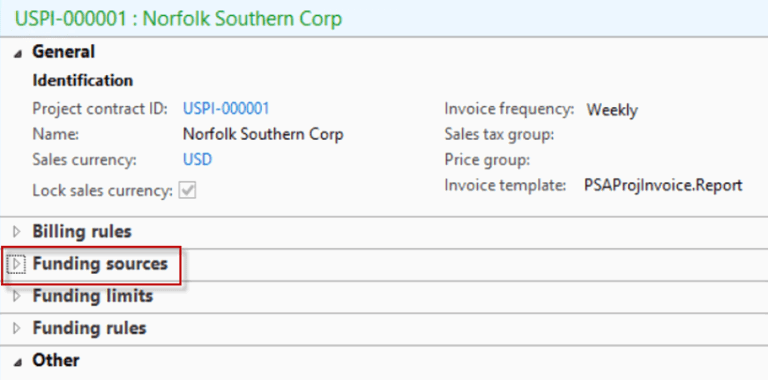Click the Sales tax group label
768x380 pixels.
click(x=500, y=134)
